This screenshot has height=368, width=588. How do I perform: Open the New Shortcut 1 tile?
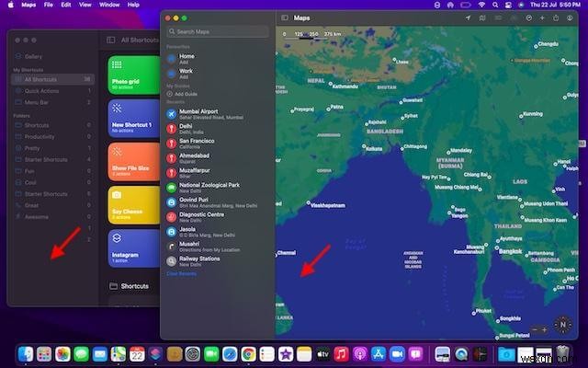point(134,119)
